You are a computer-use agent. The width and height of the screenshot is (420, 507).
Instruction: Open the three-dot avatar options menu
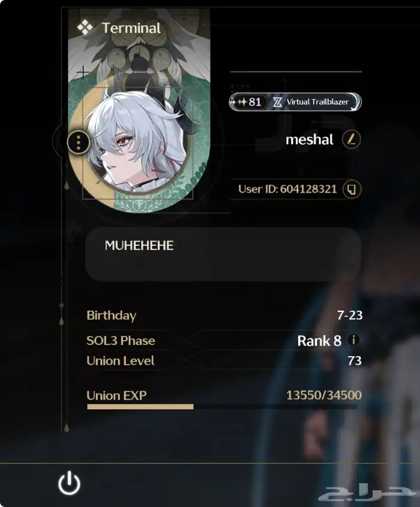79,142
